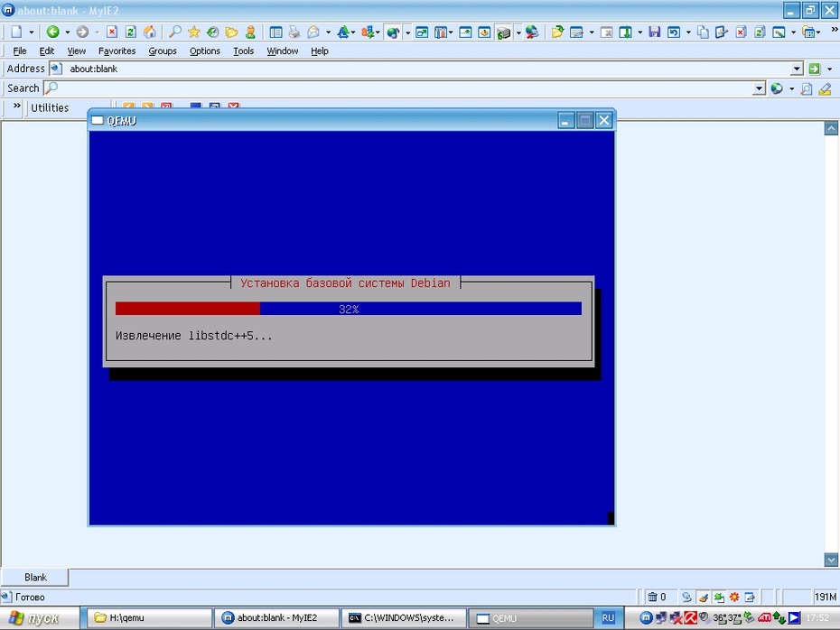This screenshot has width=840, height=630.
Task: Click the red ATI tray icon
Action: 764,617
